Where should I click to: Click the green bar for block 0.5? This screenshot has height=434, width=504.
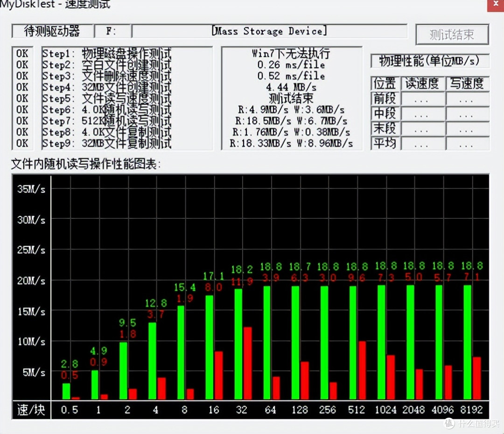(x=66, y=391)
